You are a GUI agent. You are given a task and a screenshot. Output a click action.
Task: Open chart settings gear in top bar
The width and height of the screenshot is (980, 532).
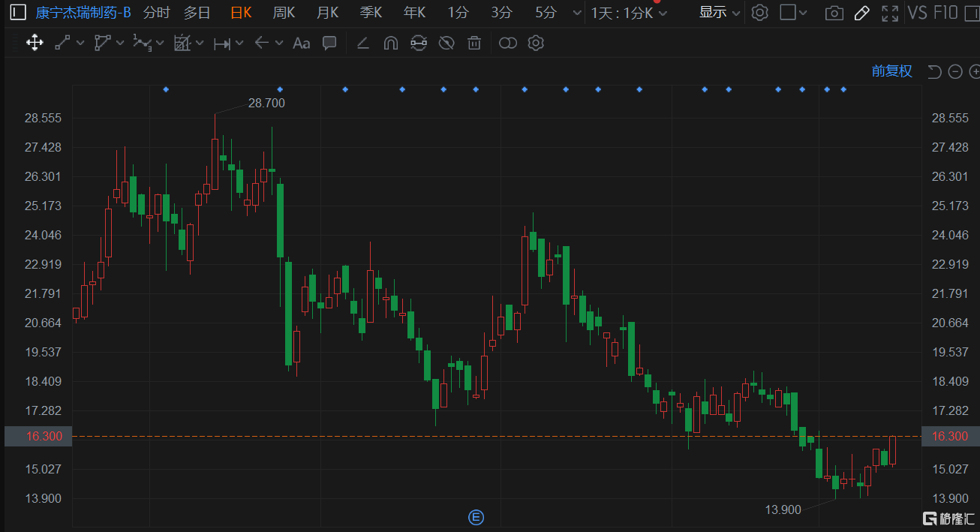coord(760,13)
